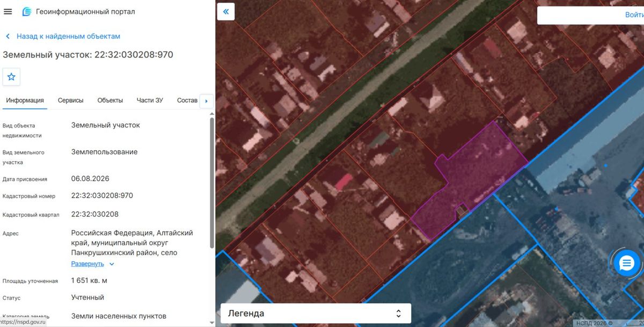Screen dimensions: 644x327
Task: Open the hamburger main menu
Action: 8,12
